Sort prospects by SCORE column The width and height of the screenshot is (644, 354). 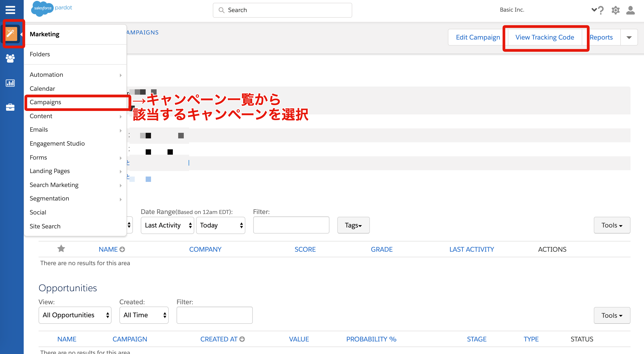click(x=305, y=249)
